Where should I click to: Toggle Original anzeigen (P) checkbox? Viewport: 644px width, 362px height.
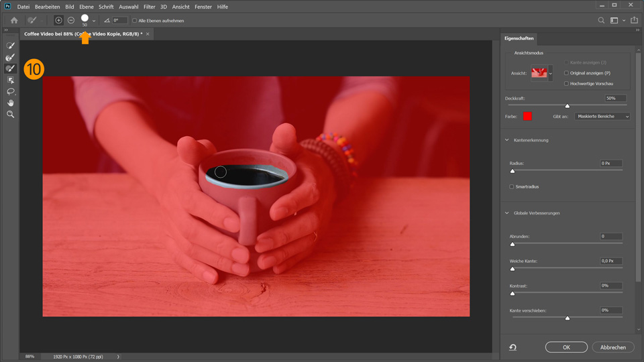[566, 73]
